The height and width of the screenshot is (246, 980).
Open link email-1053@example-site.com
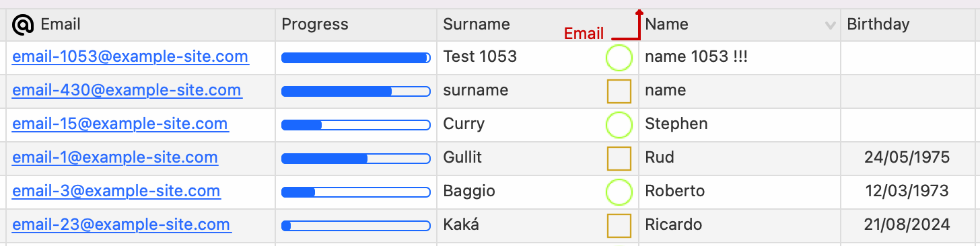(131, 57)
